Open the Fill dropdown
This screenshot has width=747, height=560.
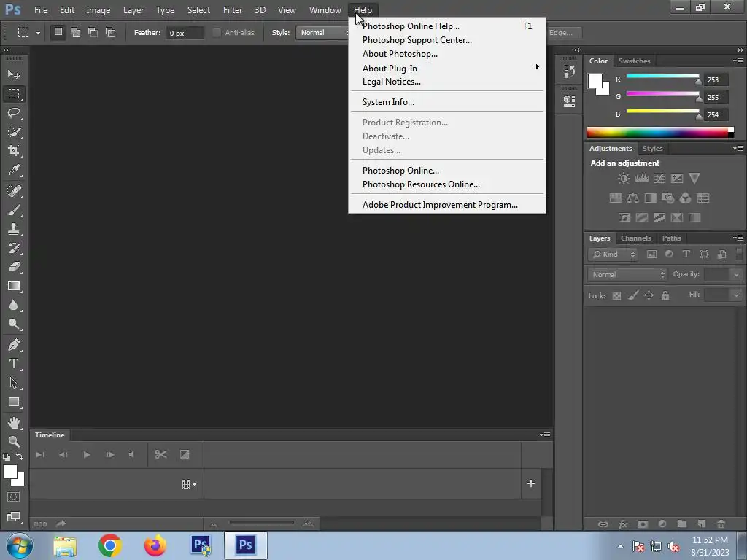click(736, 295)
